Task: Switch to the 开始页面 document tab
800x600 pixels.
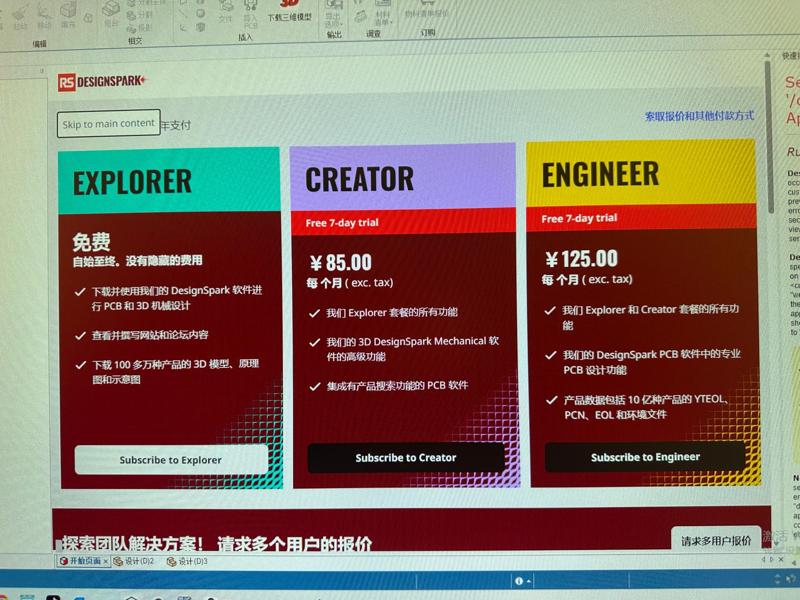Action: click(x=81, y=561)
